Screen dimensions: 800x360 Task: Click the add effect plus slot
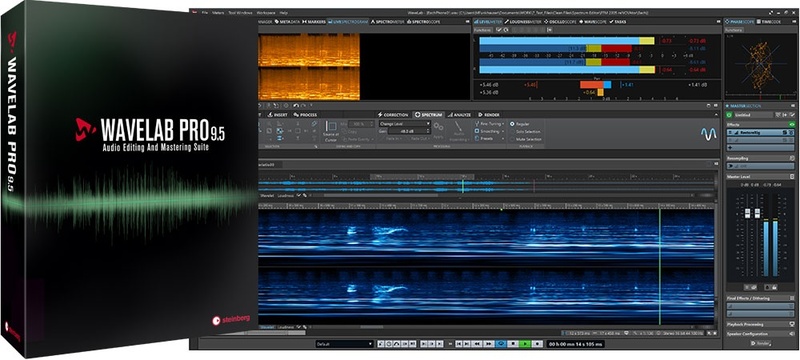760,148
